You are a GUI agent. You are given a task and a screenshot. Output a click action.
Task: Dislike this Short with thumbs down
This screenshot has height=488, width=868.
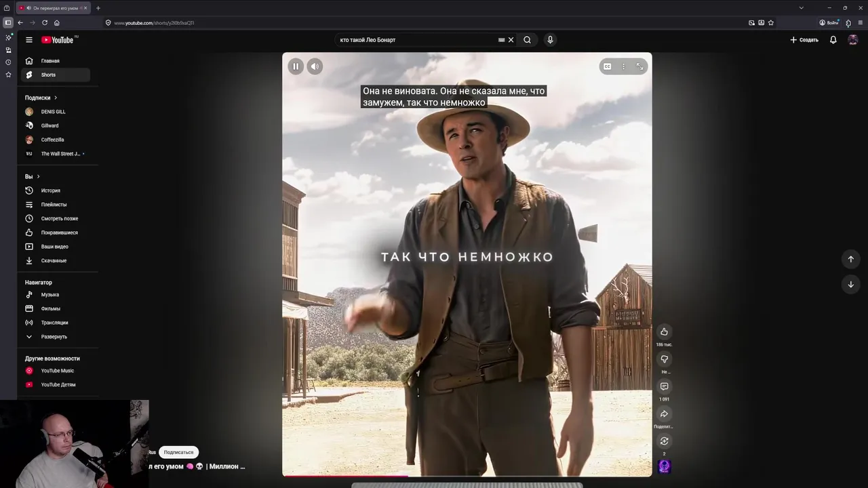click(664, 359)
